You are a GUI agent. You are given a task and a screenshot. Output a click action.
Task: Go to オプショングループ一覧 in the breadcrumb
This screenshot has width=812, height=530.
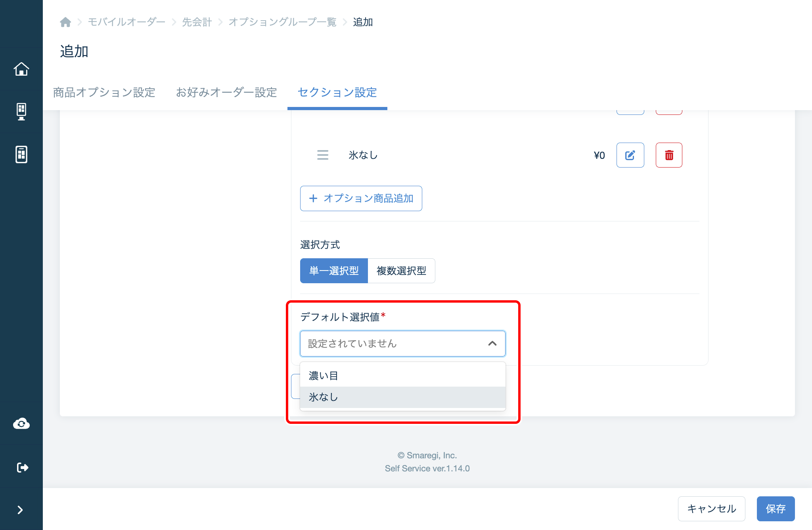(x=282, y=22)
